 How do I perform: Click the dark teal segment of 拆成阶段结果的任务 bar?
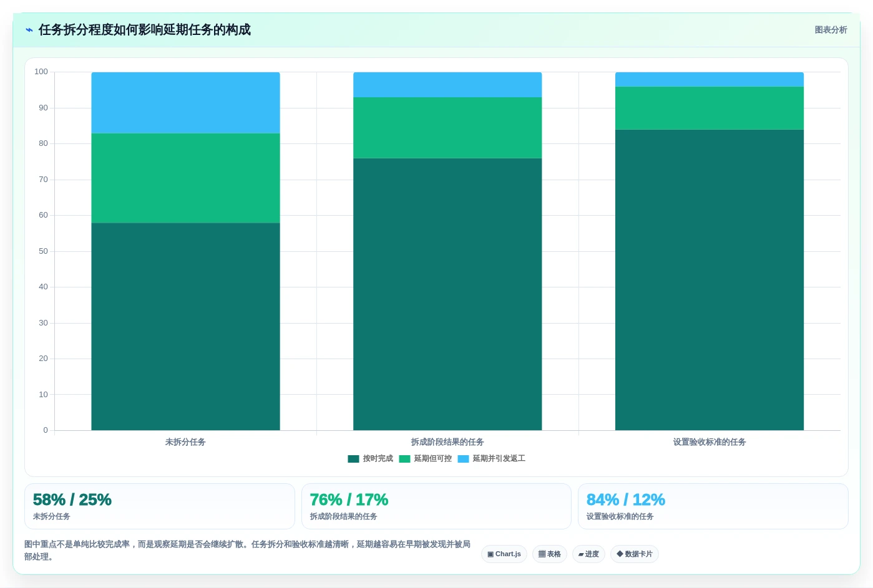coord(447,294)
